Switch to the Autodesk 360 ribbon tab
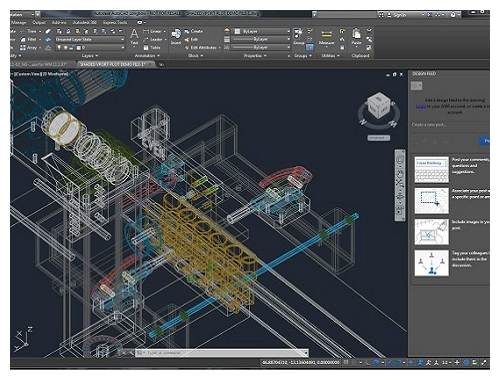 [x=85, y=23]
